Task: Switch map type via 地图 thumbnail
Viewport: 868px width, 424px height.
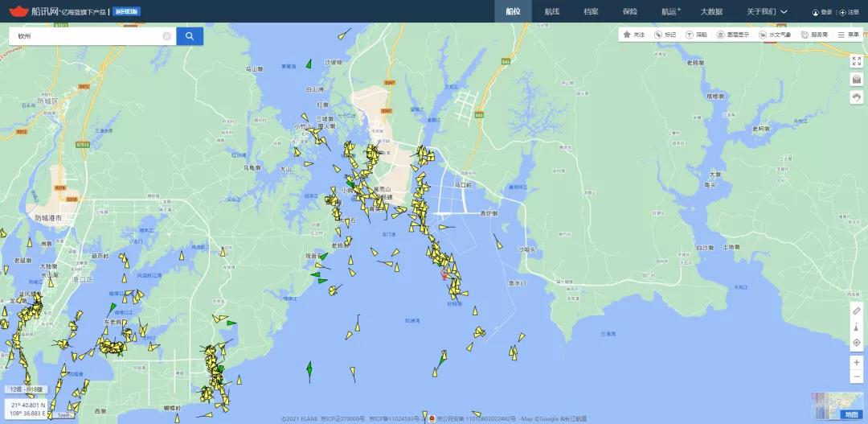Action: coord(837,406)
